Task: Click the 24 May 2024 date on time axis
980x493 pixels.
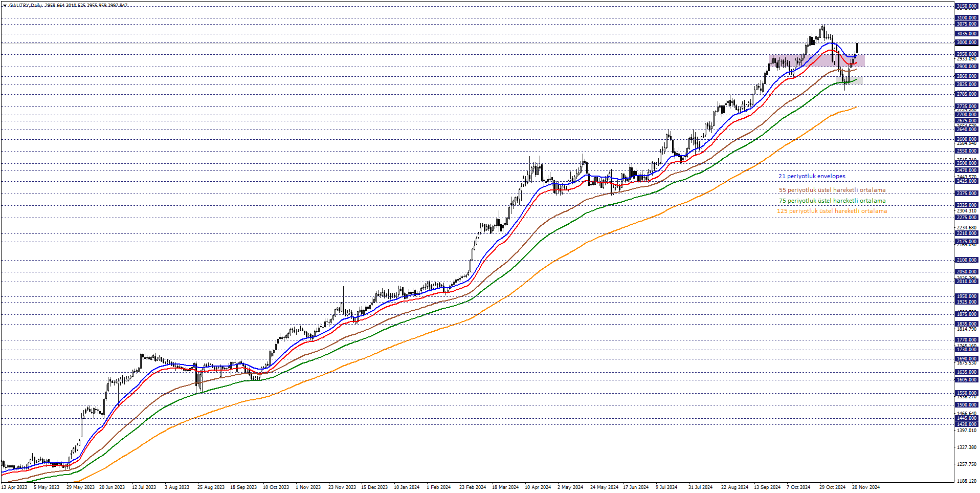Action: tap(604, 487)
